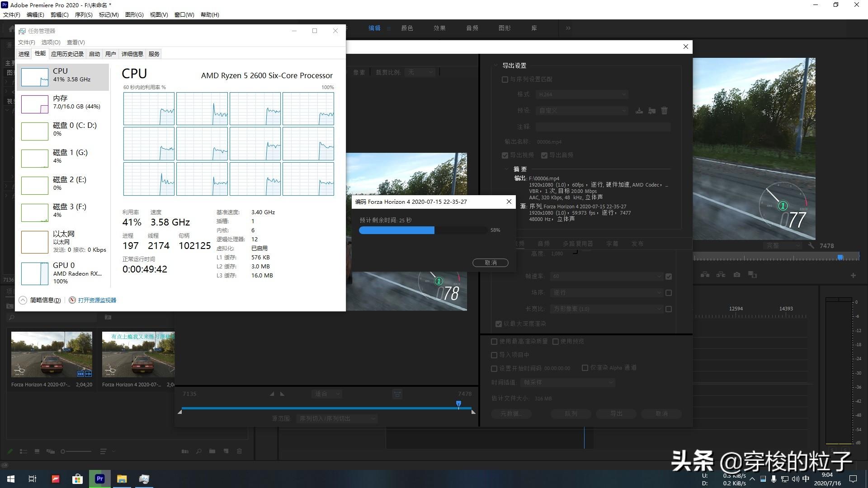Viewport: 868px width, 488px height.
Task: Open 选项(O) menu in Task Manager
Action: (x=51, y=42)
